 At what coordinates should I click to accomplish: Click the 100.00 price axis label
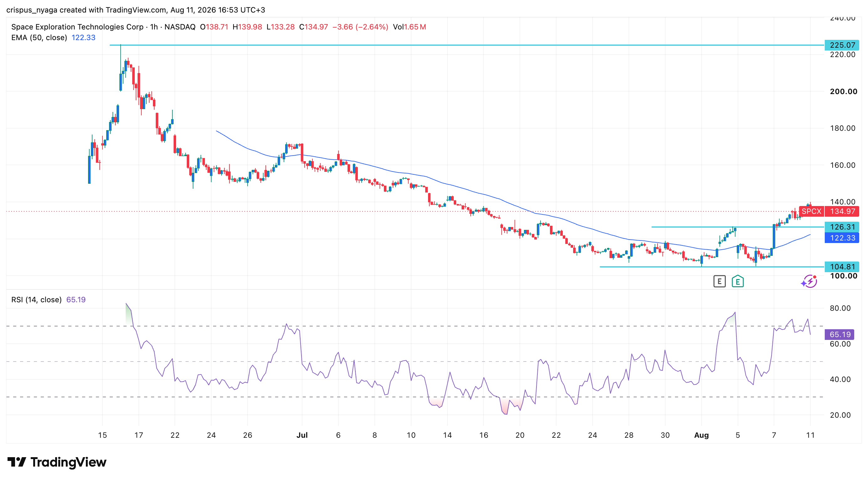click(x=844, y=276)
